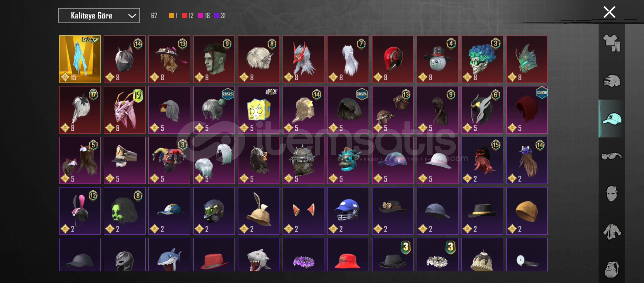This screenshot has width=644, height=283.
Task: Open the face mask category icon
Action: [x=612, y=194]
